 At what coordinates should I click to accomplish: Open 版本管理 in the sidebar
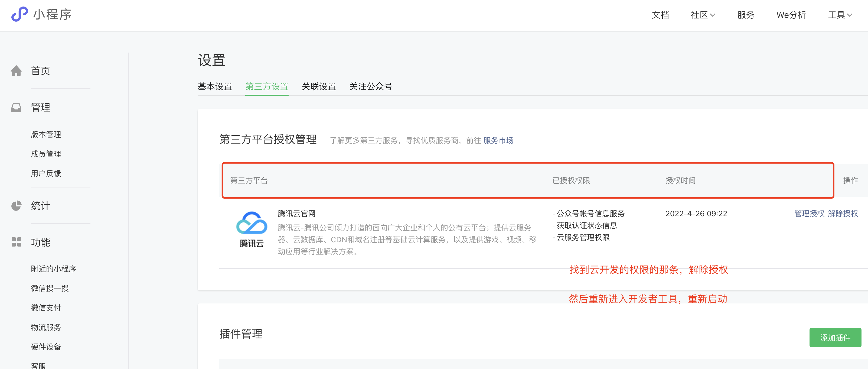point(46,135)
